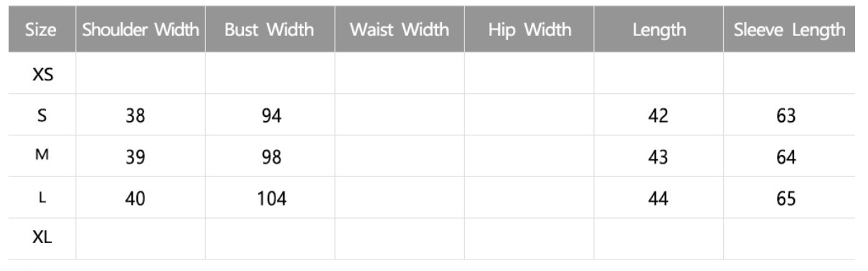Select length value 43 for M

coord(659,158)
